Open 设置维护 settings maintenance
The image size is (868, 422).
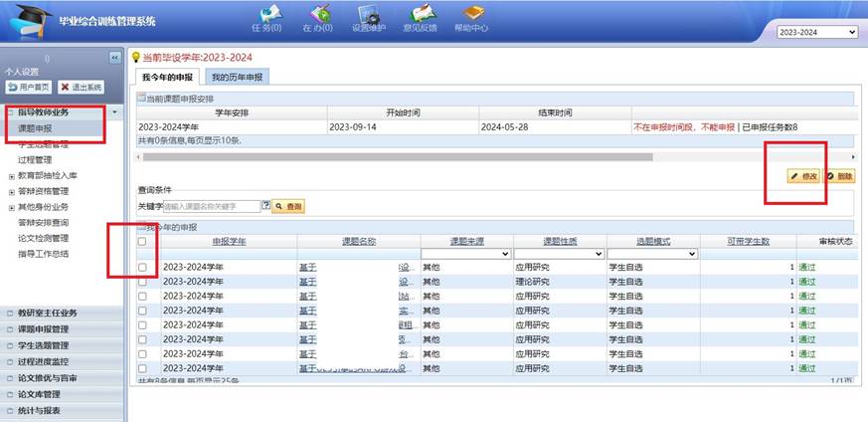click(x=370, y=17)
